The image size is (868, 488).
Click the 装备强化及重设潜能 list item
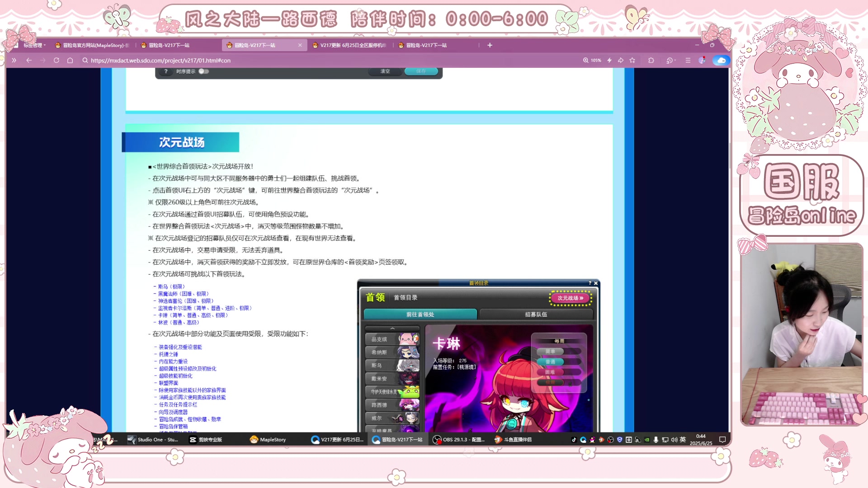tap(180, 347)
